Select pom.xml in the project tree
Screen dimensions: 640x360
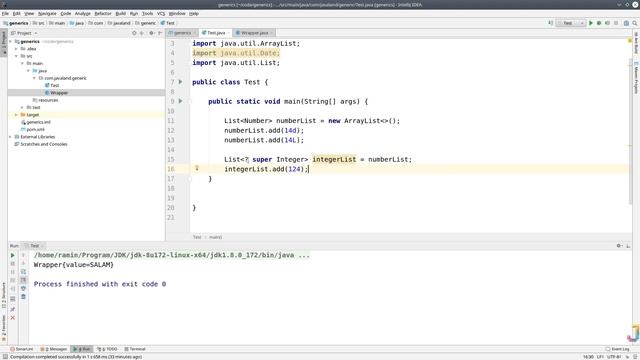click(x=35, y=130)
